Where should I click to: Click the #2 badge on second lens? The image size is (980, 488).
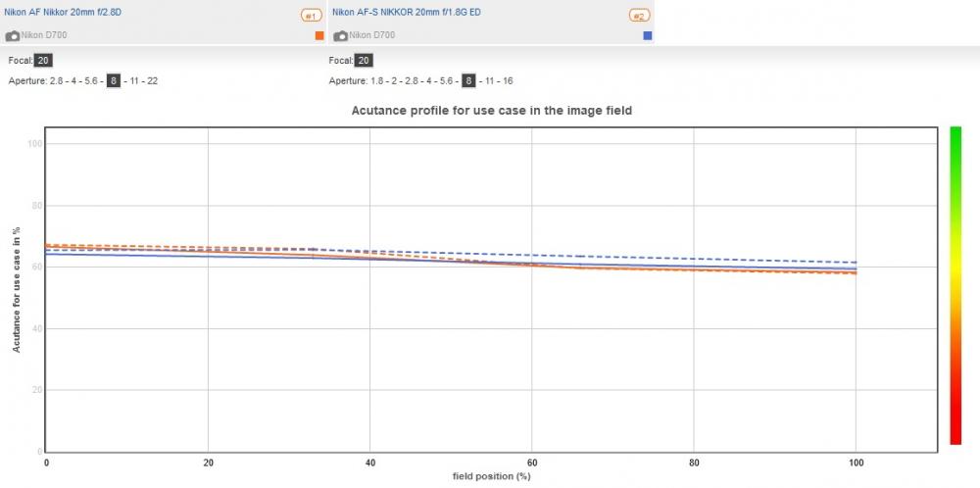tap(639, 16)
